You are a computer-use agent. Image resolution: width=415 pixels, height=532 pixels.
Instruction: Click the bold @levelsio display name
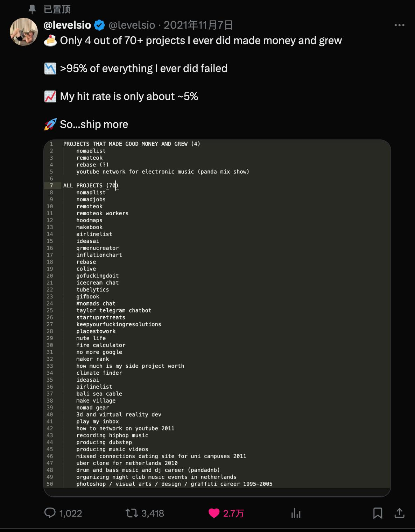(67, 25)
